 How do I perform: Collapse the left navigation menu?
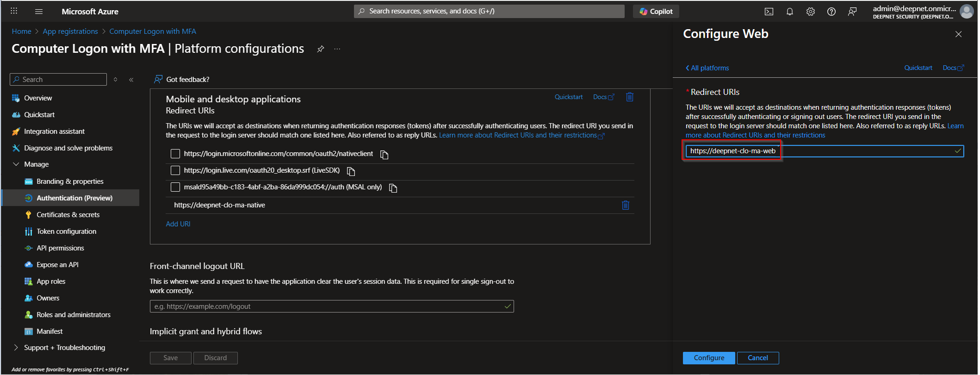pyautogui.click(x=131, y=80)
